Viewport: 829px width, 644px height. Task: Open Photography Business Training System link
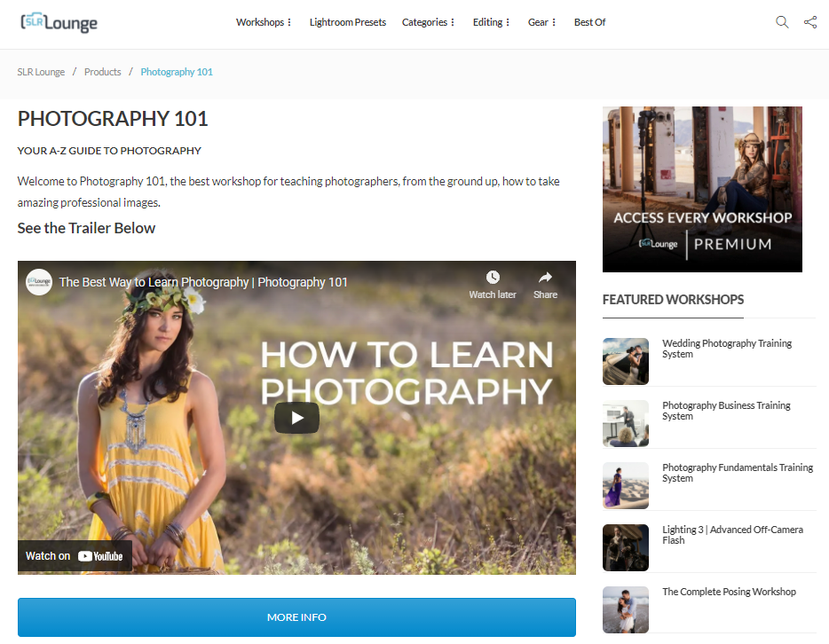coord(726,411)
